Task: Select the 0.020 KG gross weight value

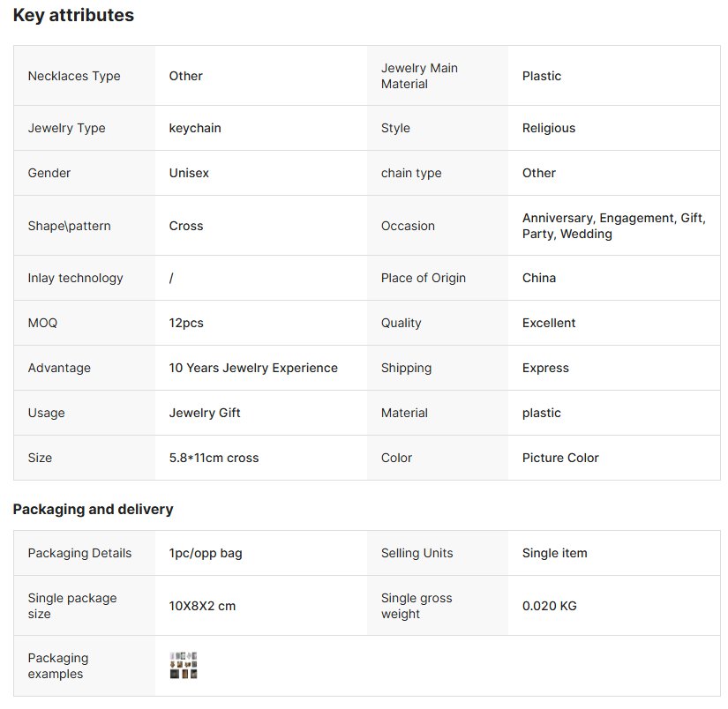Action: (550, 606)
